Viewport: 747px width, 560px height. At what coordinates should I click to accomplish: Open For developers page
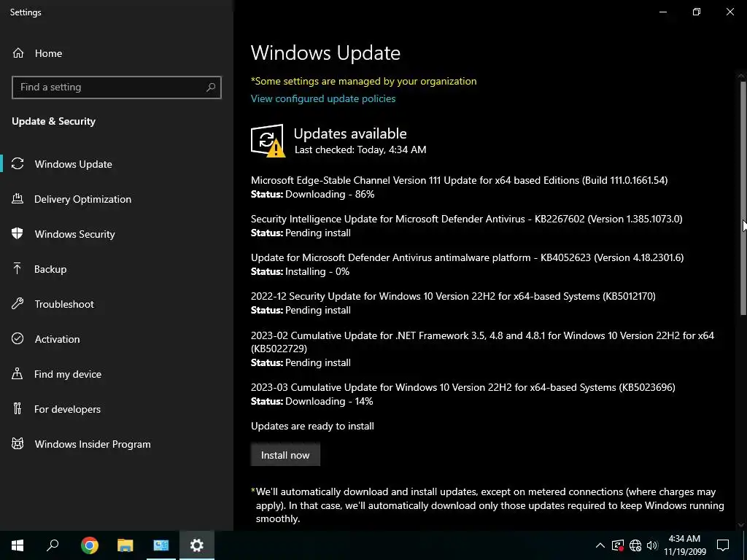coord(117,409)
